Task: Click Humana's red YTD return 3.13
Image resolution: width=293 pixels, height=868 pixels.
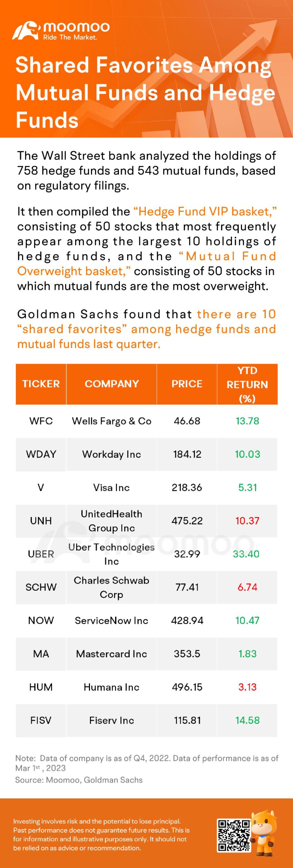Action: pos(247,687)
